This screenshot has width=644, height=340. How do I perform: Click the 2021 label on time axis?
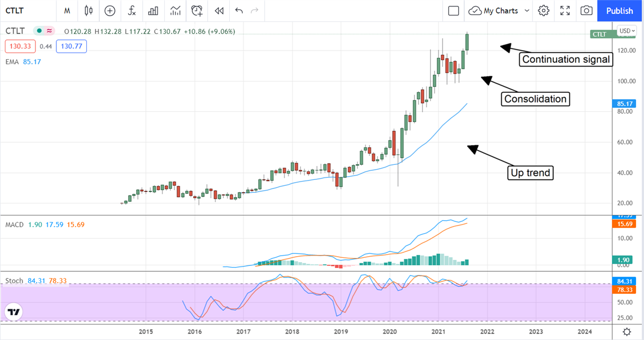point(439,332)
